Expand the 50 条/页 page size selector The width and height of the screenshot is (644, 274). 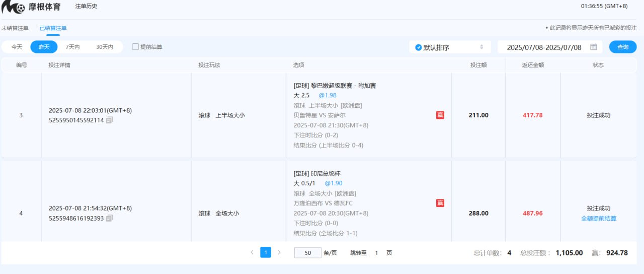click(307, 253)
